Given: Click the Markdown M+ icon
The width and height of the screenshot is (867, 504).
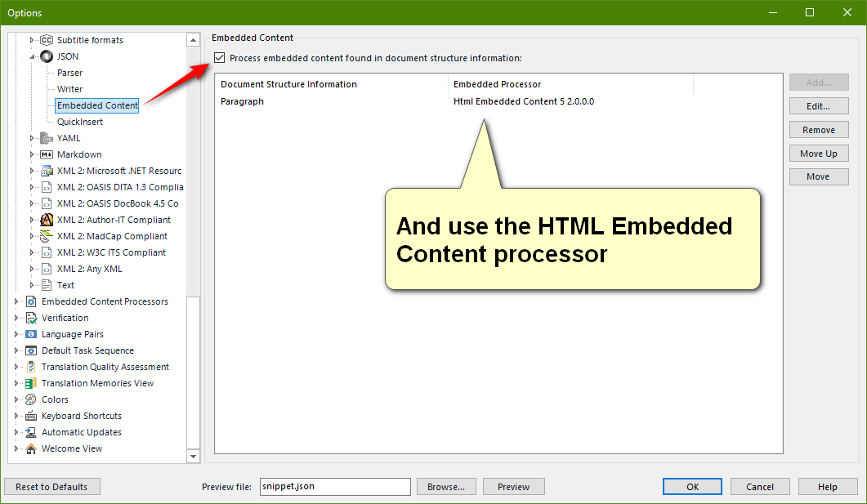Looking at the screenshot, I should tap(47, 154).
